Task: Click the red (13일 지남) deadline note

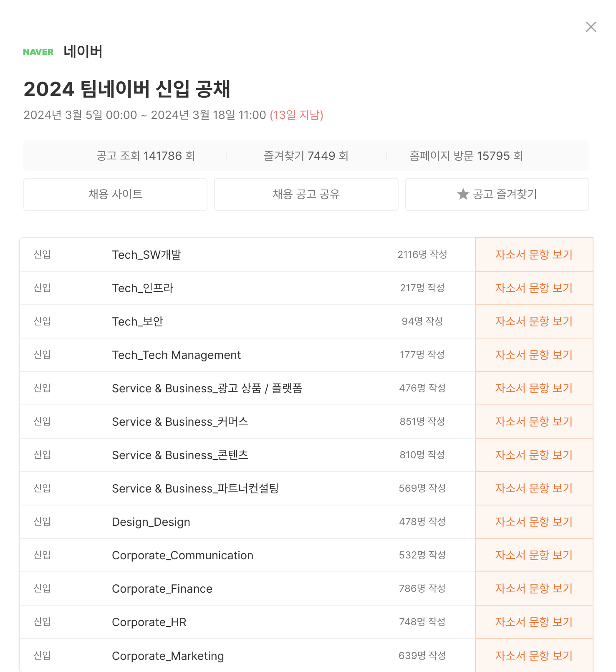Action: click(x=297, y=115)
